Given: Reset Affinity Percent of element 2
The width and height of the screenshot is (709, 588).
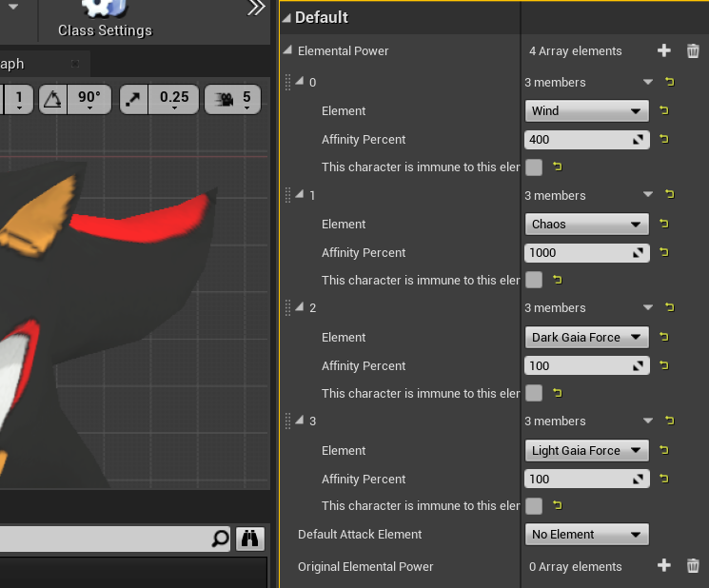Looking at the screenshot, I should click(x=663, y=365).
